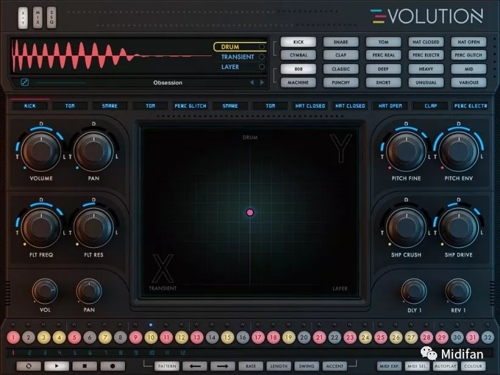
Task: Switch to the SEQ view button
Action: [x=51, y=17]
